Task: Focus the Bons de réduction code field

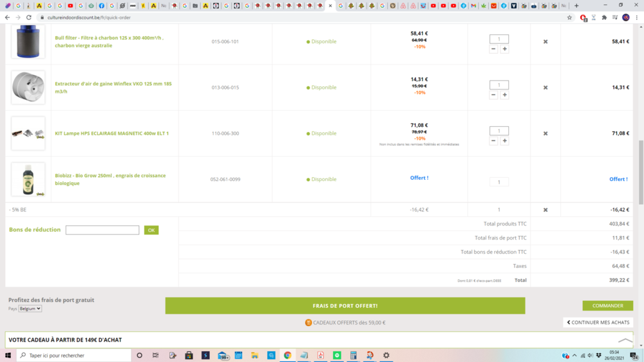Action: pyautogui.click(x=102, y=230)
